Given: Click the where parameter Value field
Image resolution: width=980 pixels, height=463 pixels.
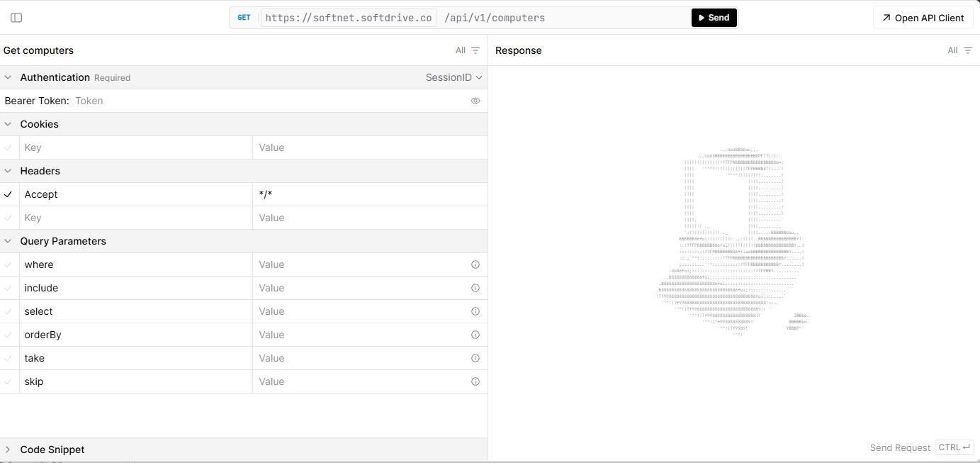Looking at the screenshot, I should [x=360, y=264].
